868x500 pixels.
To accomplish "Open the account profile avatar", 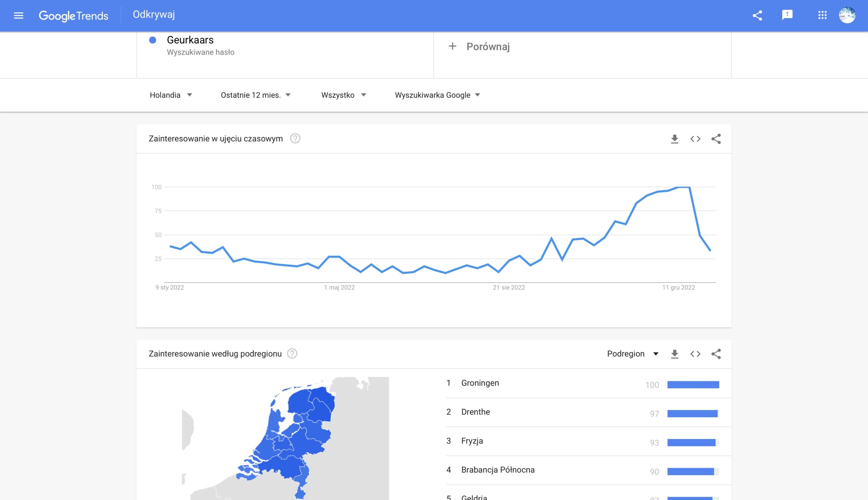I will point(847,15).
